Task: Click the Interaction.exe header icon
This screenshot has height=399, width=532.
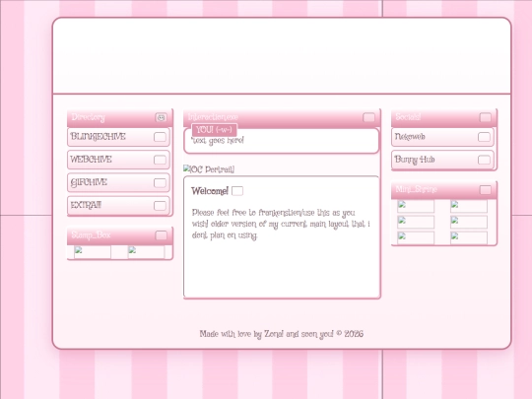Action: pos(368,117)
